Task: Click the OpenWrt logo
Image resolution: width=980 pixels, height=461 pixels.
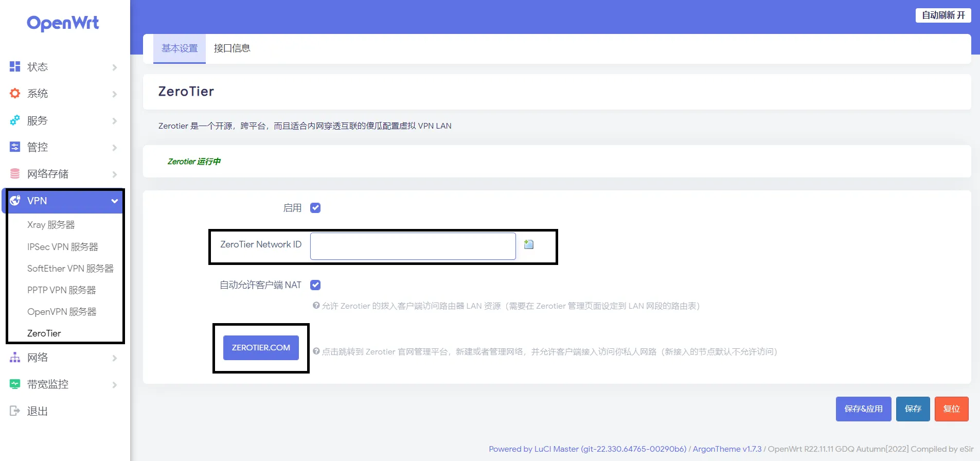Action: tap(63, 23)
